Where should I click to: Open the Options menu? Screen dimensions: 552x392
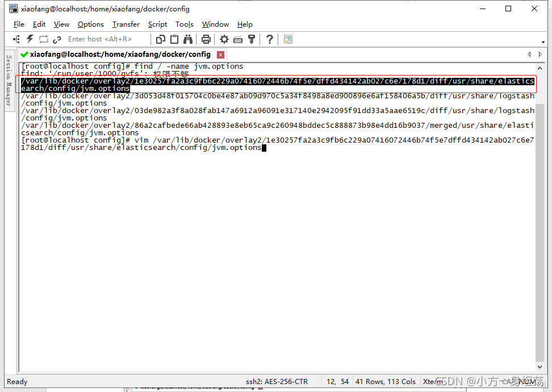pyautogui.click(x=91, y=24)
